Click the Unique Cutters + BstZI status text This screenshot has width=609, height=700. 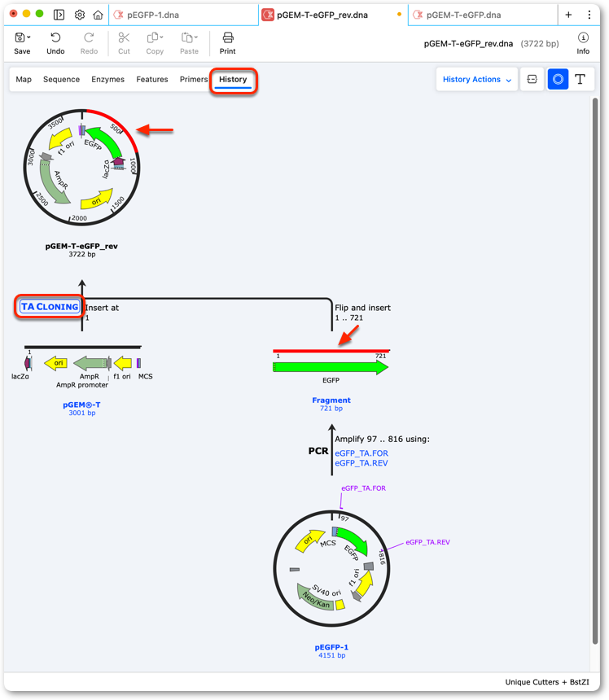click(x=547, y=682)
